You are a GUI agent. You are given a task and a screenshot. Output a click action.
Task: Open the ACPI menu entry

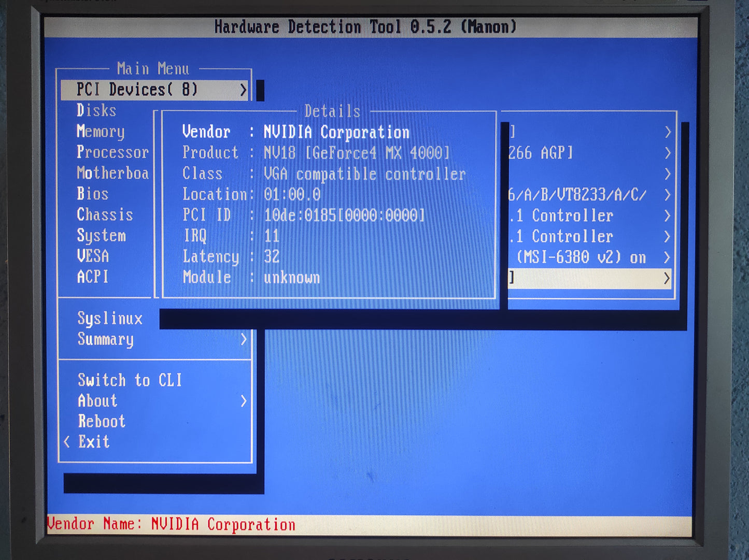(93, 277)
